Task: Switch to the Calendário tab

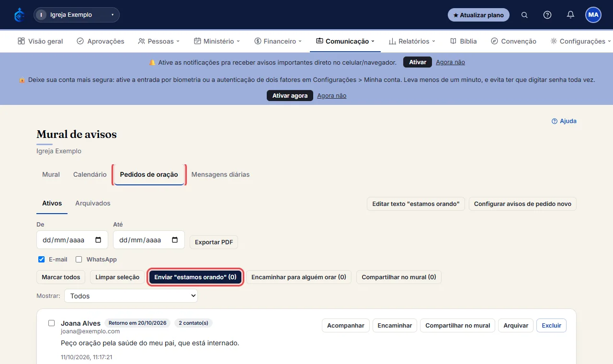Action: pos(90,174)
